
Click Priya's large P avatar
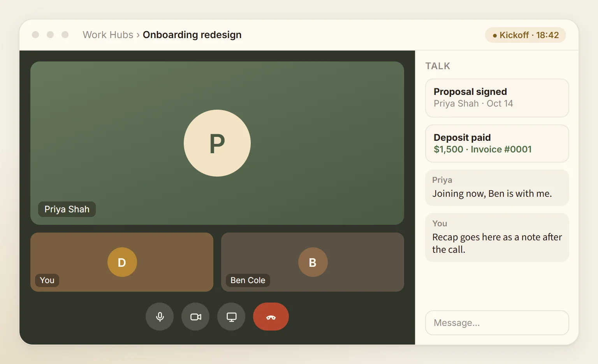pos(217,143)
